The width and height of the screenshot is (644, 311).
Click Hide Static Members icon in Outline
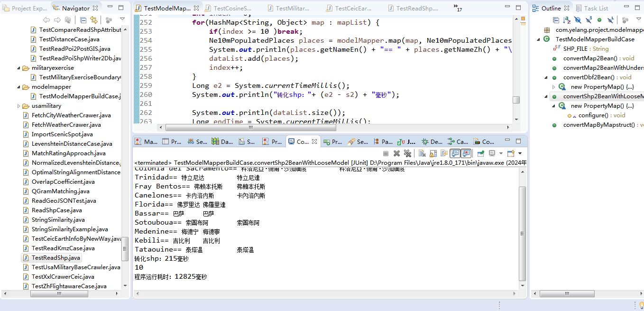[x=589, y=20]
